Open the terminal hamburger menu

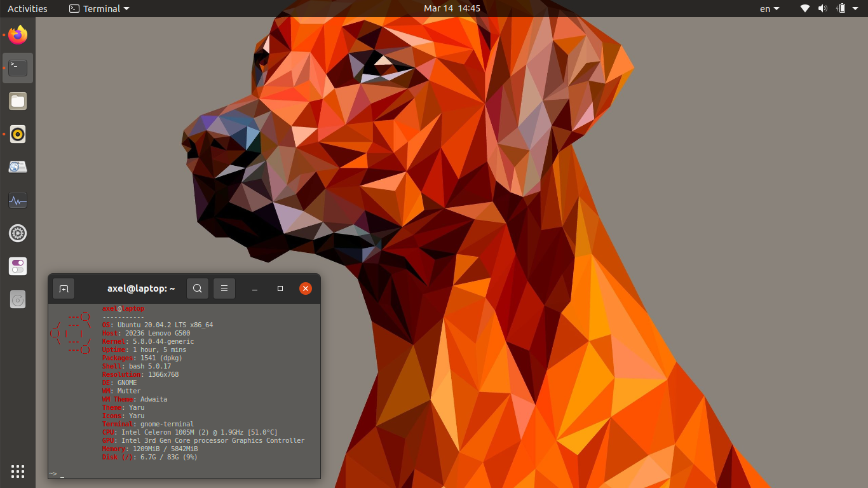tap(224, 288)
